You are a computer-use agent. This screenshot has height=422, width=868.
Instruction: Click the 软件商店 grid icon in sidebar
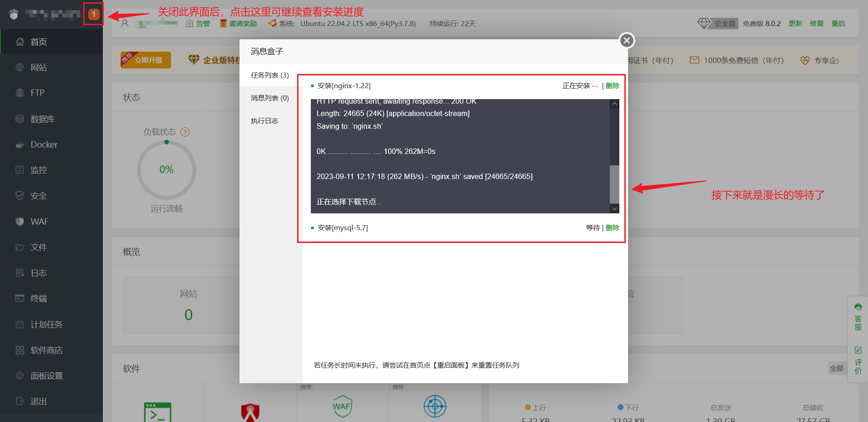click(20, 350)
